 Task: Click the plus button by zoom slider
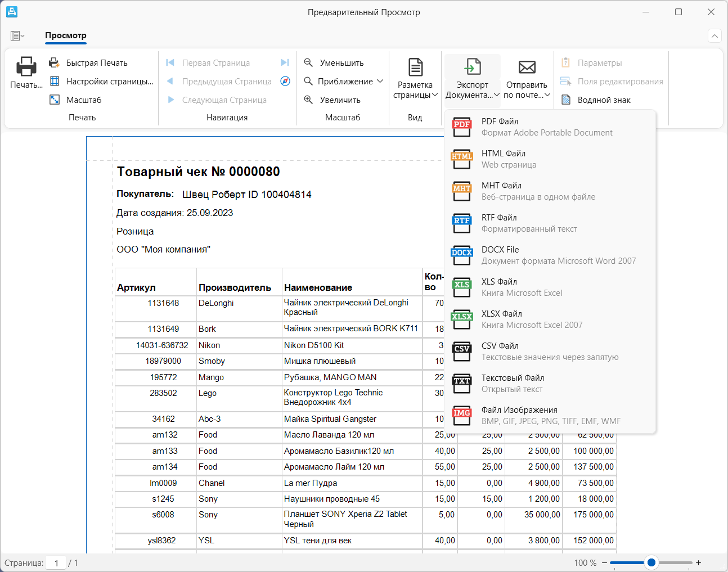point(698,562)
